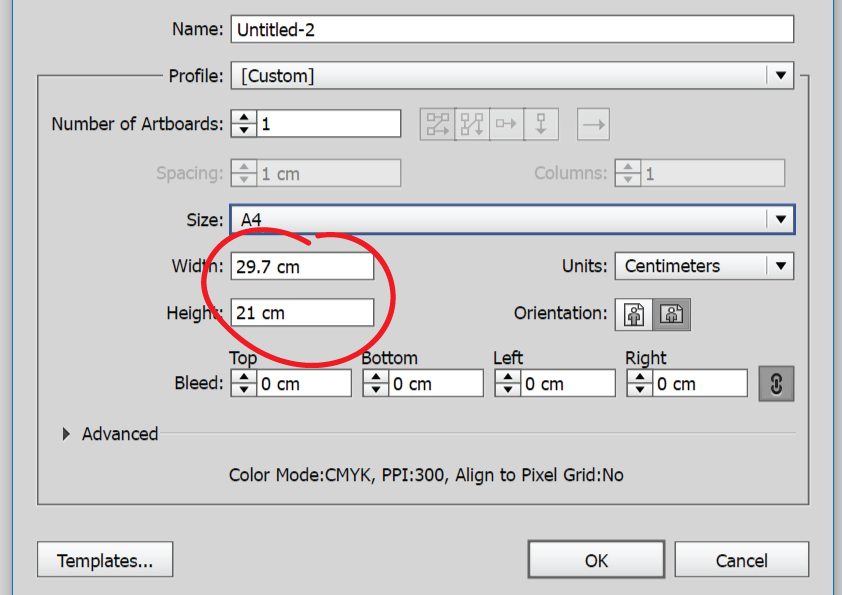The width and height of the screenshot is (842, 595).
Task: Click the Cancel button
Action: click(x=742, y=561)
